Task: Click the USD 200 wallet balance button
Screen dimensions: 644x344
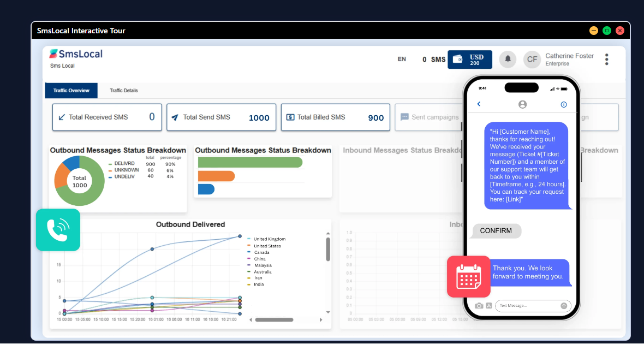Action: pos(470,60)
